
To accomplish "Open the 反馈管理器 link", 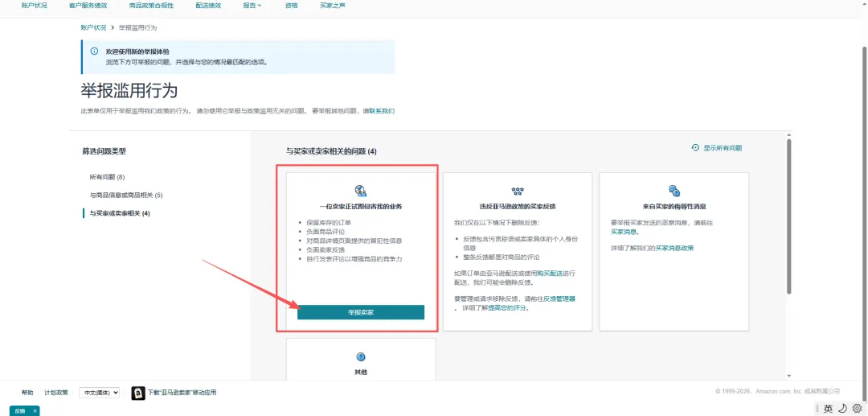I will point(559,299).
